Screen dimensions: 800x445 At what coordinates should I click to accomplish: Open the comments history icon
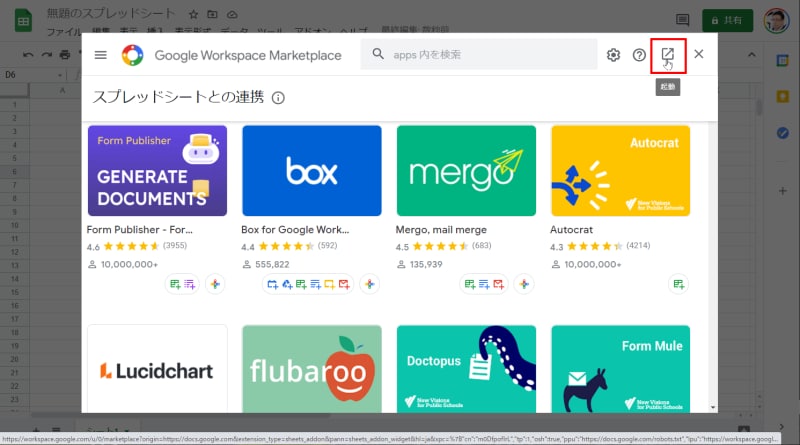pyautogui.click(x=683, y=20)
